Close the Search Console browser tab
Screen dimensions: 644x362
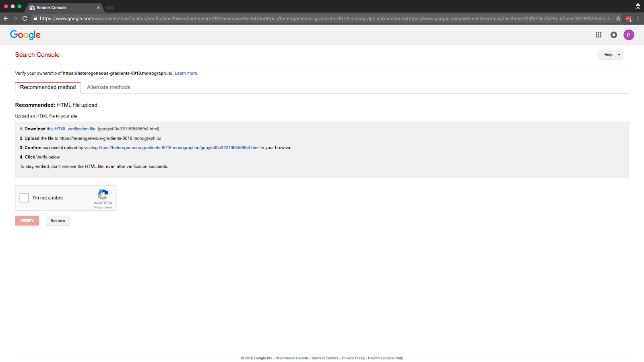point(98,8)
